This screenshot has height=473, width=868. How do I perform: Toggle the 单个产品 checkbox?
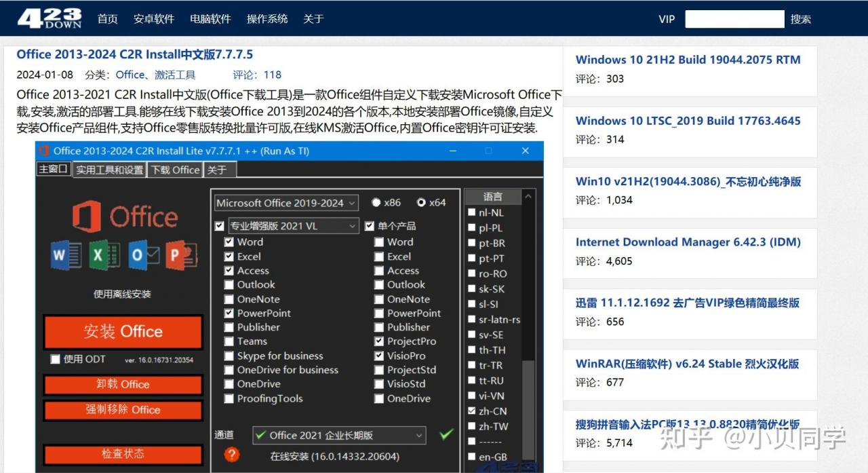[370, 226]
